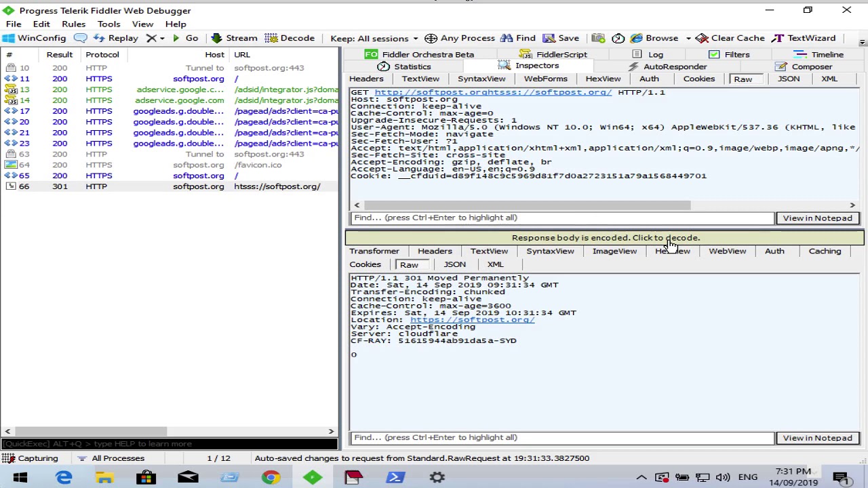Open the Statistics tab
The height and width of the screenshot is (488, 868).
405,66
